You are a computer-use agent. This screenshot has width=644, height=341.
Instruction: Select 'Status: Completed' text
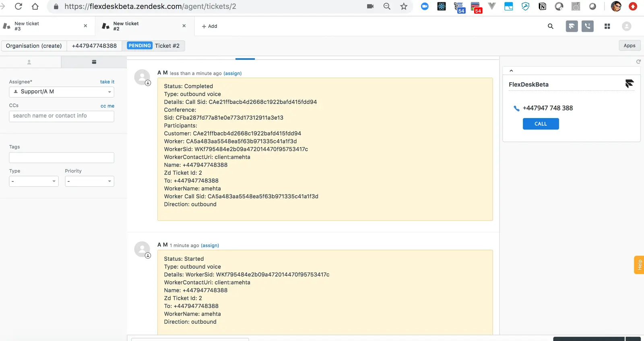point(188,86)
